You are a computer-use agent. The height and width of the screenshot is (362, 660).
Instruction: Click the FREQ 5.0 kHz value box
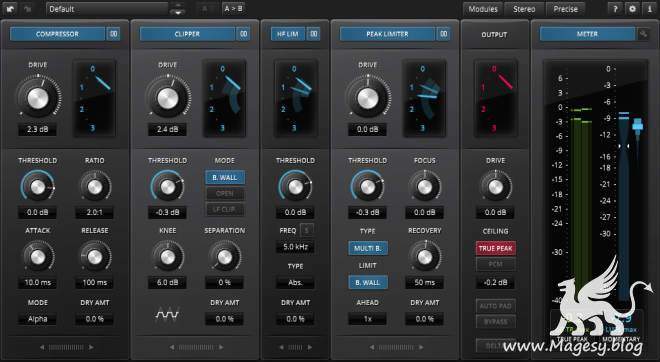pyautogui.click(x=295, y=247)
